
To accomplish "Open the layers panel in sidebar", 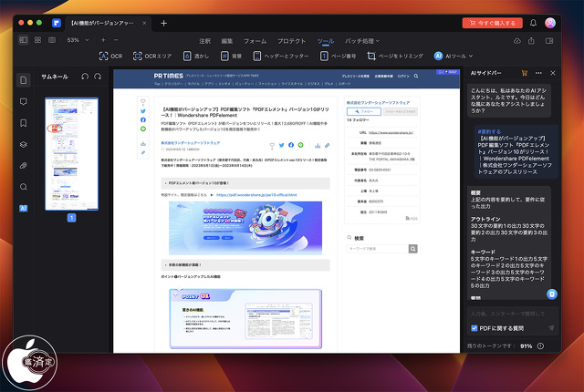I will [x=24, y=144].
